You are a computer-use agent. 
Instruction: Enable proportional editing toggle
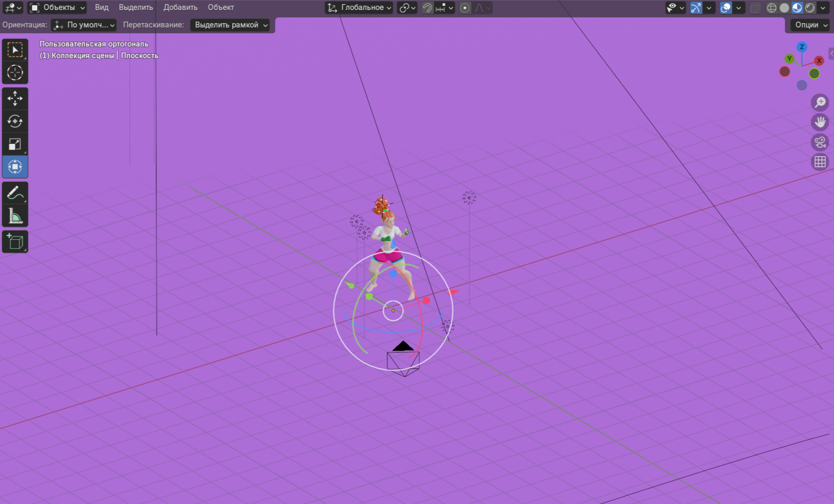[x=465, y=8]
